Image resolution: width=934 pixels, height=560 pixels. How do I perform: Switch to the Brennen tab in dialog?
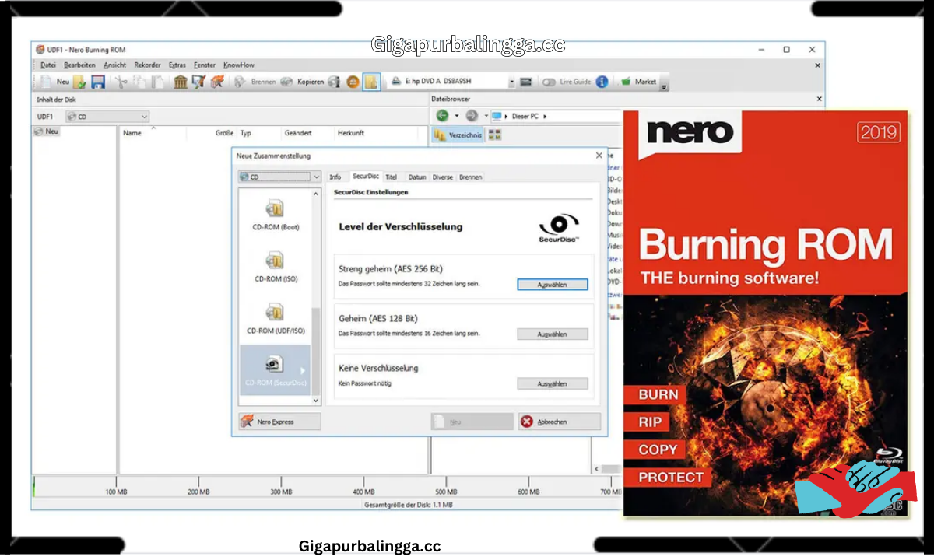click(x=470, y=177)
